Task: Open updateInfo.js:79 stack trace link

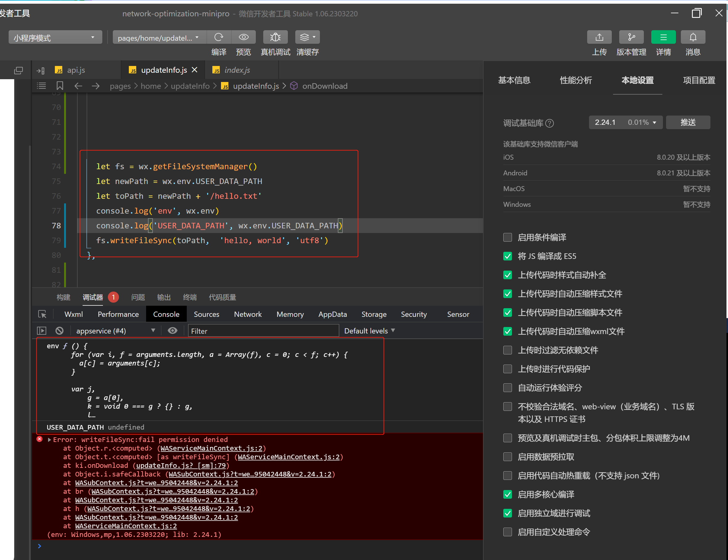Action: click(x=181, y=465)
